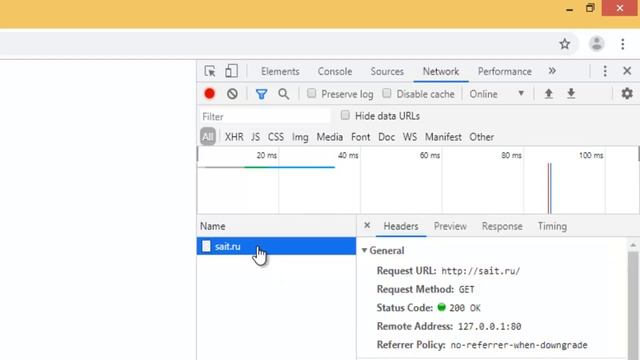Screen dimensions: 640x360
Task: Restore down the browser window
Action: 590,8
